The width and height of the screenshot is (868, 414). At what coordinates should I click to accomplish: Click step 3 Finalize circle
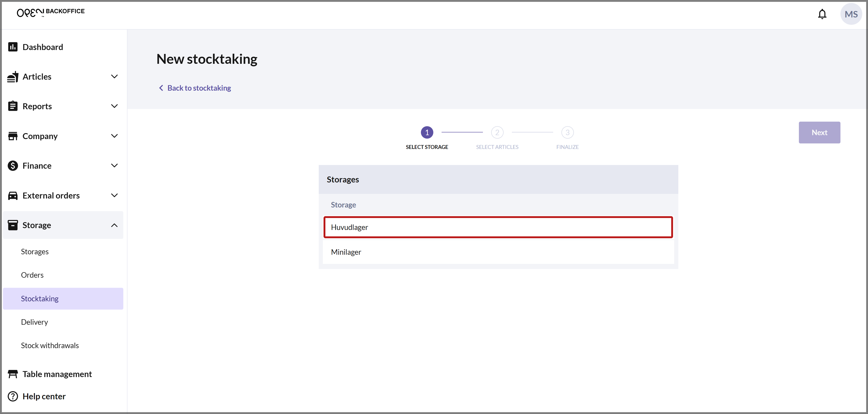point(567,132)
